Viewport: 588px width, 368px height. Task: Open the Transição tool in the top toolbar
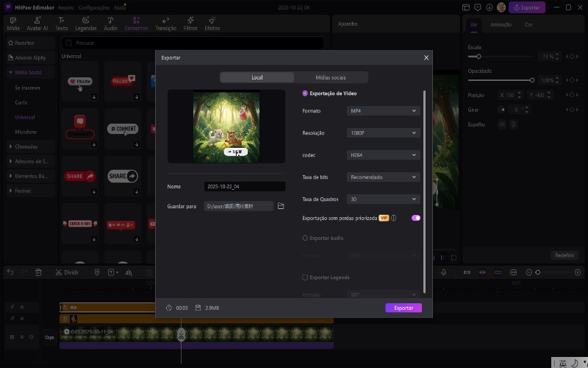tap(166, 23)
